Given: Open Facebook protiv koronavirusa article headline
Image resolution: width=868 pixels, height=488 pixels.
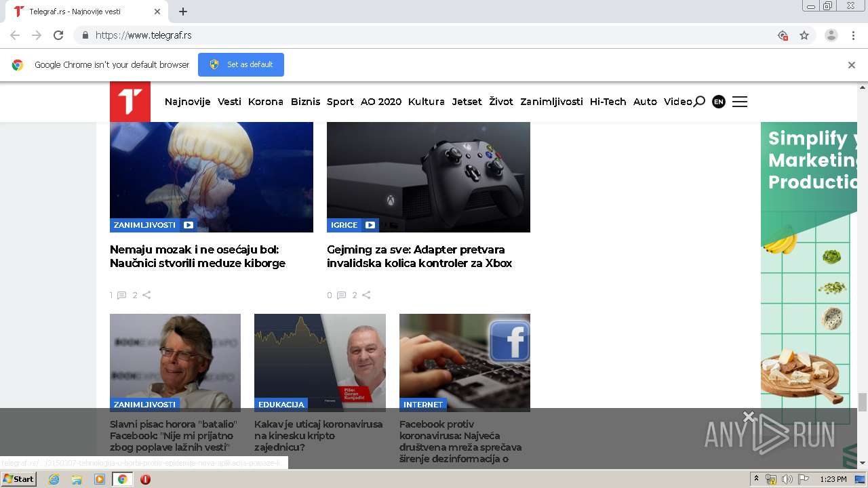Looking at the screenshot, I should 461,441.
